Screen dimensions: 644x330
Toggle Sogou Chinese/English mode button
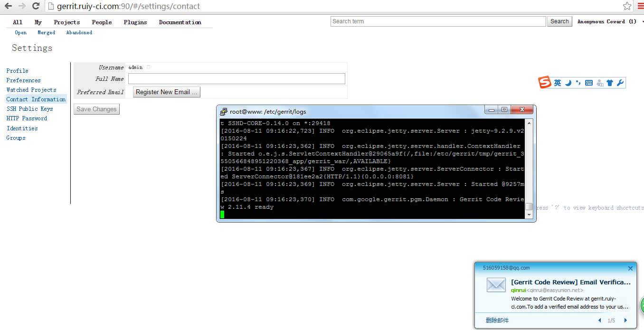[558, 83]
